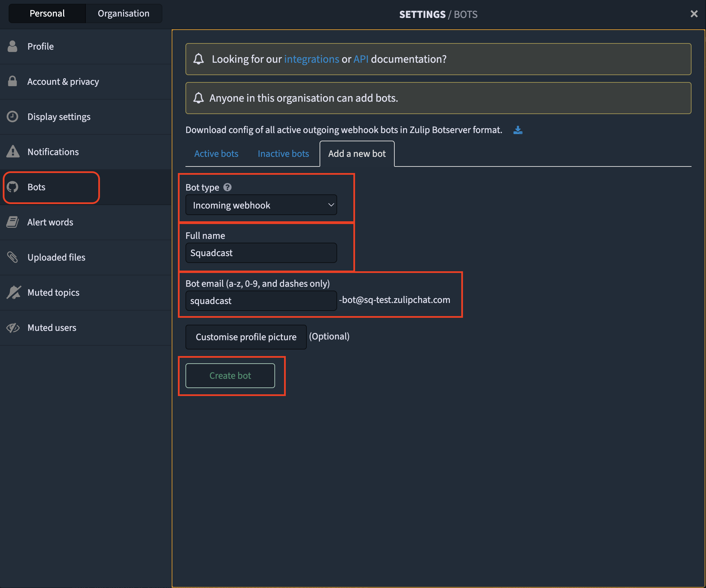Click the Uploaded files paperclip icon
The width and height of the screenshot is (706, 588).
click(12, 257)
